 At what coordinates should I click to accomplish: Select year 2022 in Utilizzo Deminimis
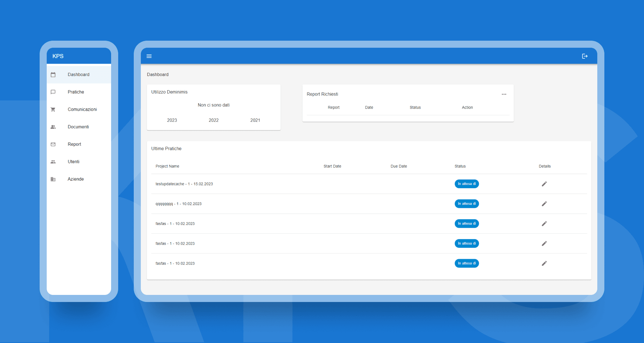pyautogui.click(x=214, y=120)
